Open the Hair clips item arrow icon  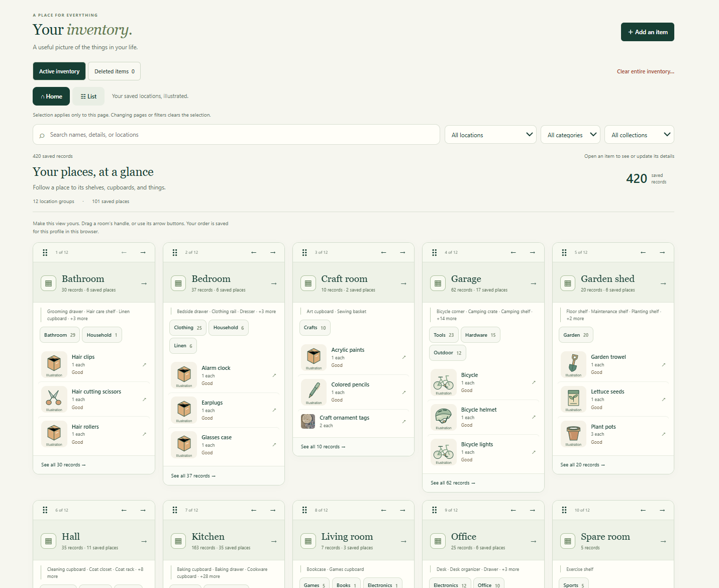(144, 364)
